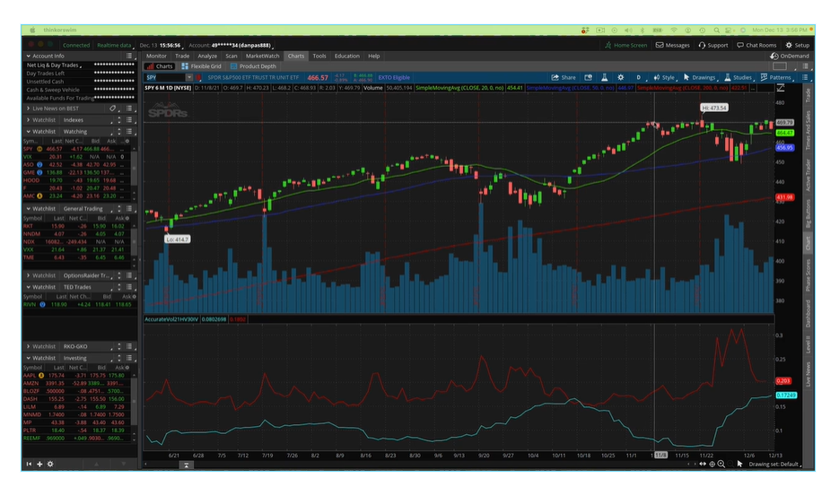Expand the OptionsRaider watchlist
Screen dimensions: 839x504
click(29, 275)
